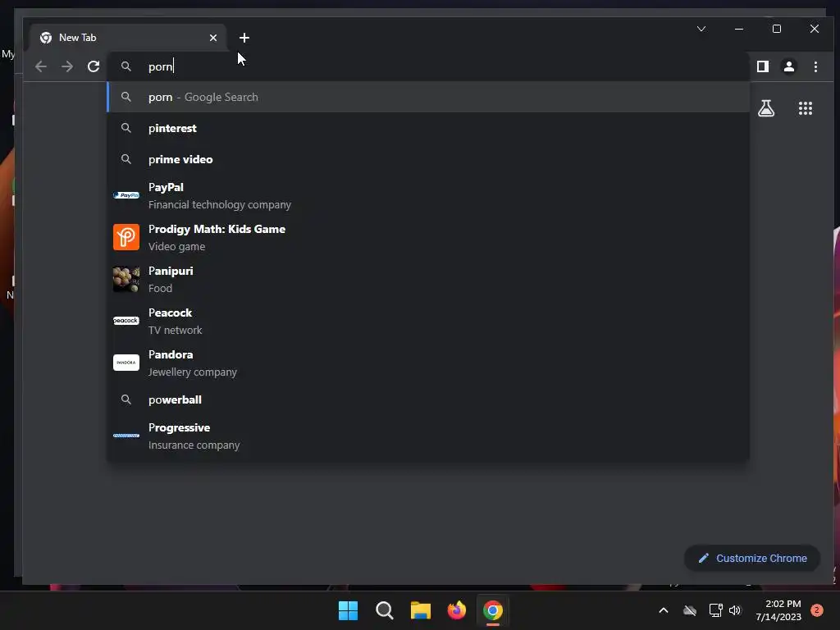Image resolution: width=840 pixels, height=630 pixels.
Task: Click the browser reload button
Action: point(94,66)
